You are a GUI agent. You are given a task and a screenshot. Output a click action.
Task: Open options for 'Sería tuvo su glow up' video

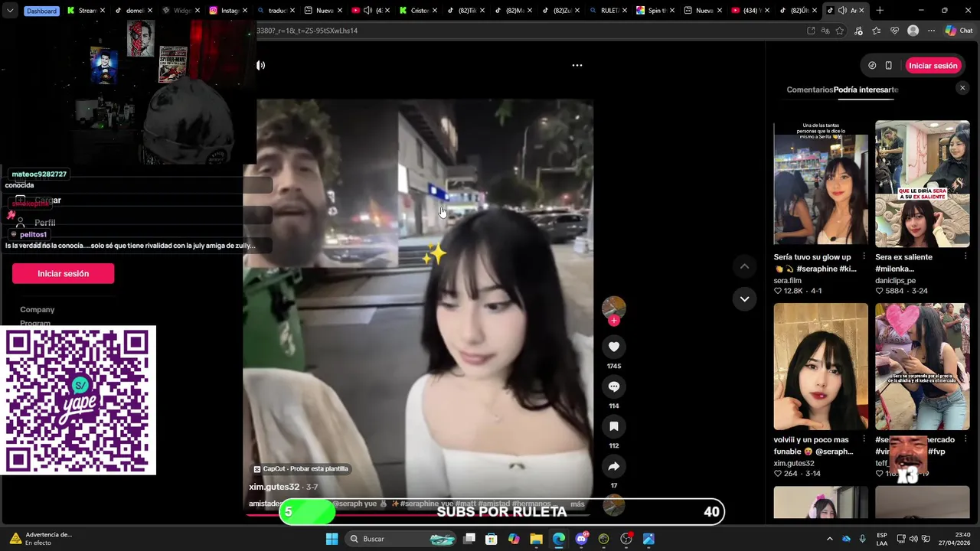pos(864,256)
